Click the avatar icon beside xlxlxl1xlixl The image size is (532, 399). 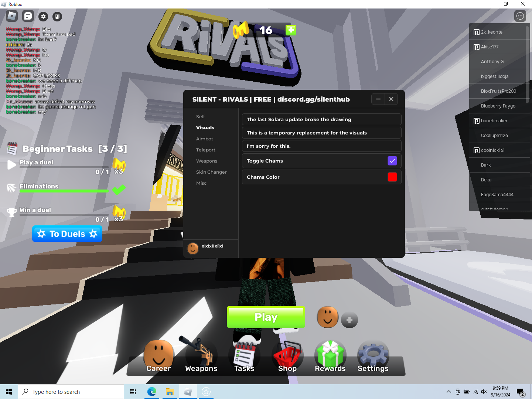pyautogui.click(x=193, y=248)
